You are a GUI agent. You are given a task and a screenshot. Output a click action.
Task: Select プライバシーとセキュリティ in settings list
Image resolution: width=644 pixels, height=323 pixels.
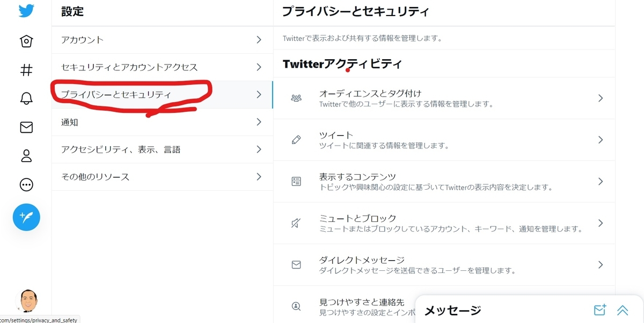click(162, 95)
